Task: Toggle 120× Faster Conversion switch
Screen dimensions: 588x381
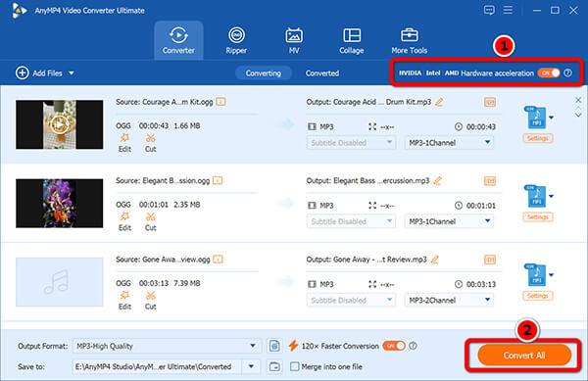Action: 394,346
